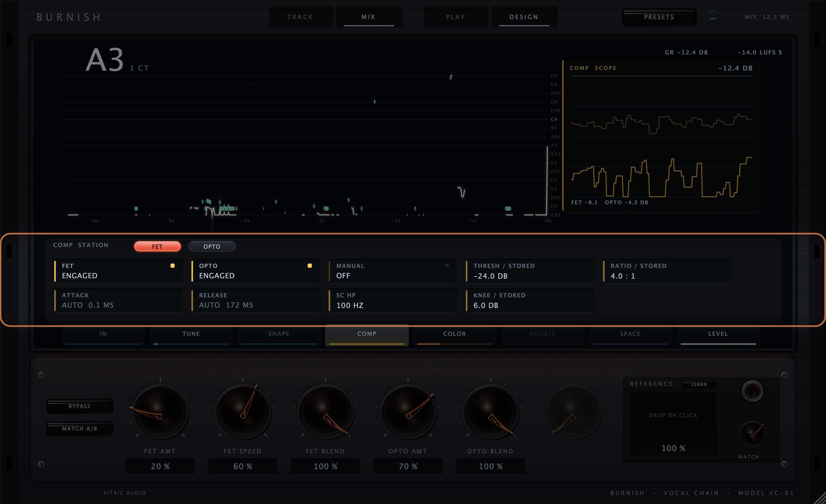The width and height of the screenshot is (826, 504).
Task: Adjust the OPTO BLEND knob
Action: click(x=491, y=412)
